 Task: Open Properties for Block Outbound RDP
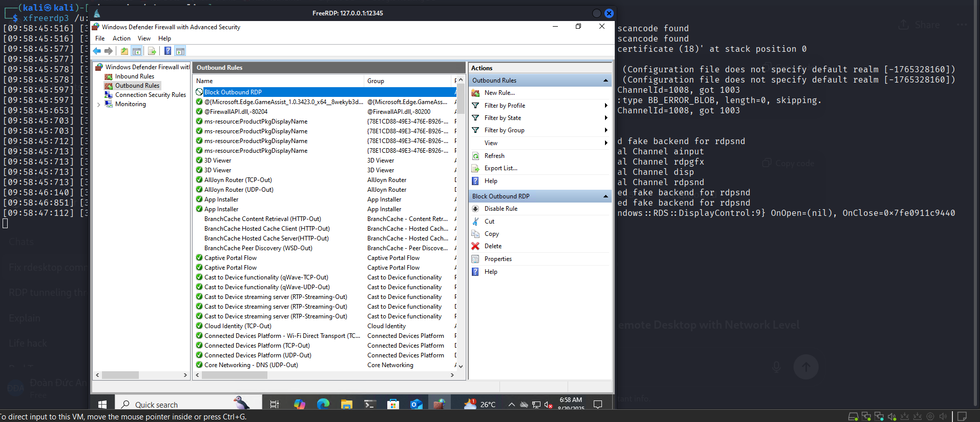pos(497,259)
